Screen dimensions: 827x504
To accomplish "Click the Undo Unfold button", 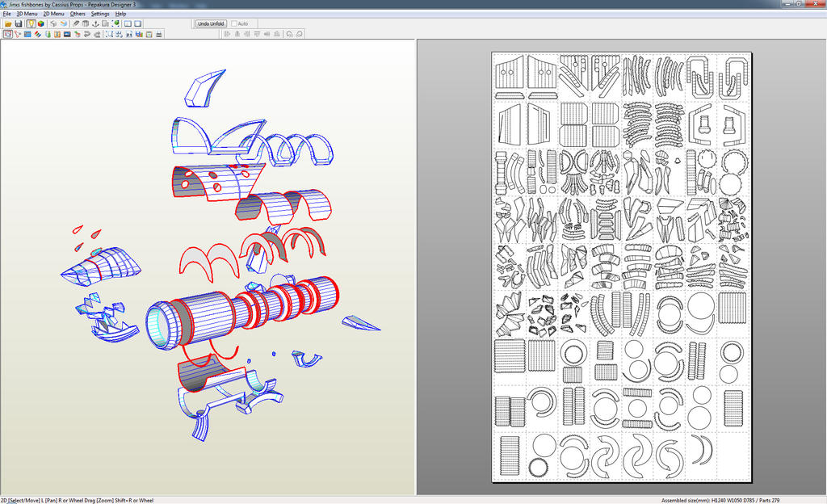I will click(211, 23).
